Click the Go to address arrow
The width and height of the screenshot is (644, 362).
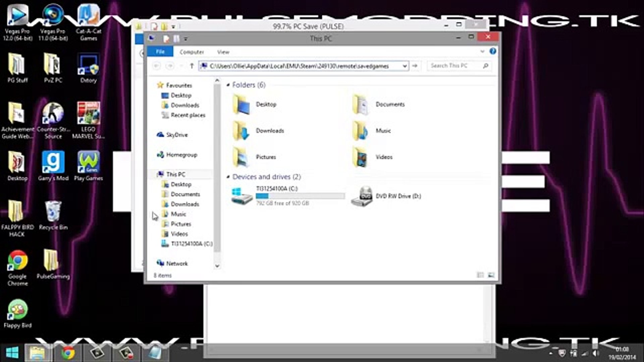415,66
